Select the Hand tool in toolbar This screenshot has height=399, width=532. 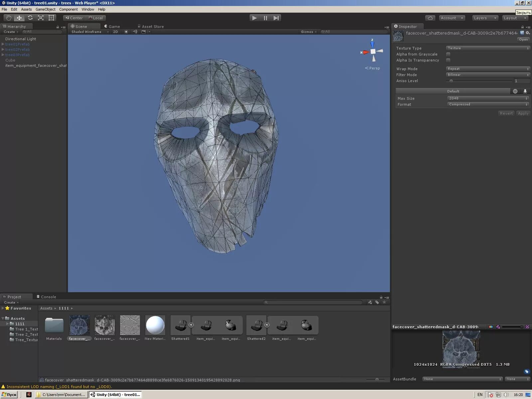point(8,18)
